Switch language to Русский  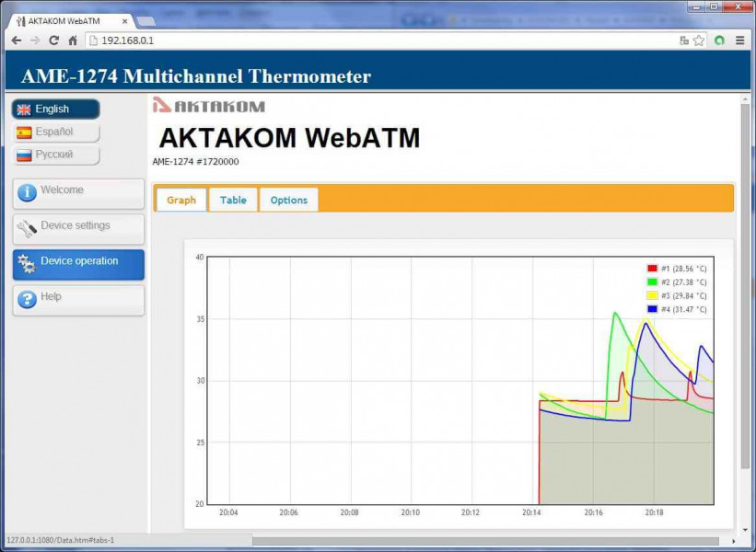coord(56,155)
